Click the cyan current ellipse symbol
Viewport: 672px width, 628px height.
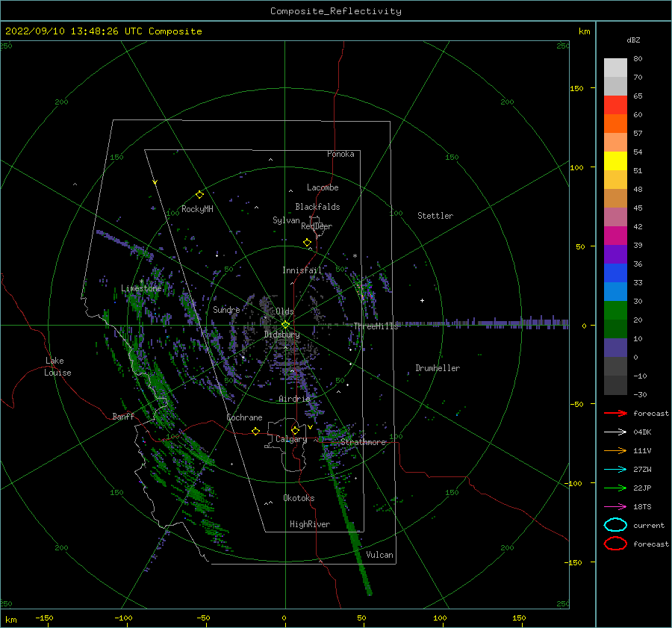point(615,525)
